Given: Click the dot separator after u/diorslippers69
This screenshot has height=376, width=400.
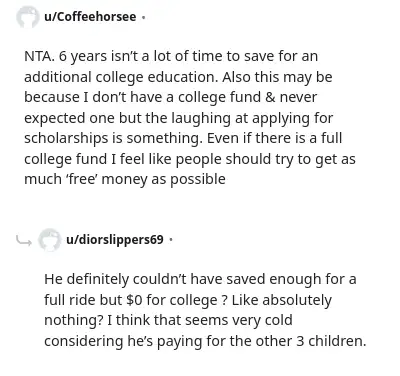Looking at the screenshot, I should [x=171, y=240].
